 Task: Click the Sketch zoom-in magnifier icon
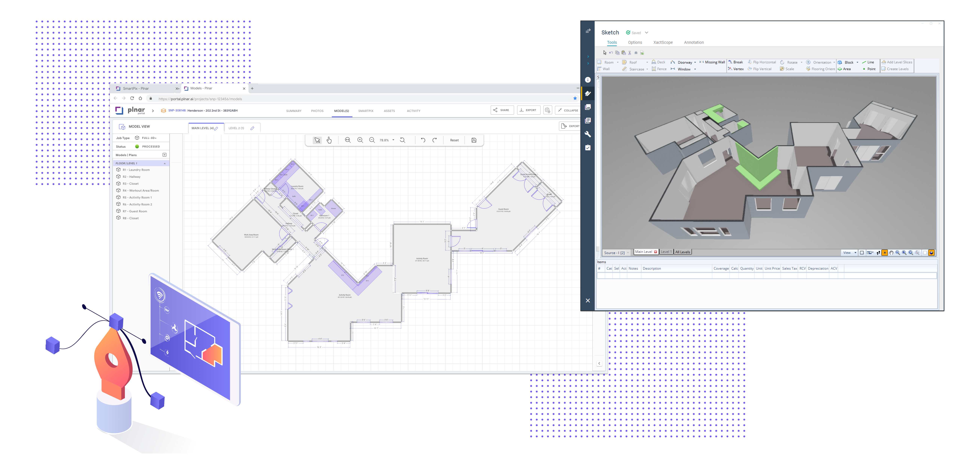904,253
